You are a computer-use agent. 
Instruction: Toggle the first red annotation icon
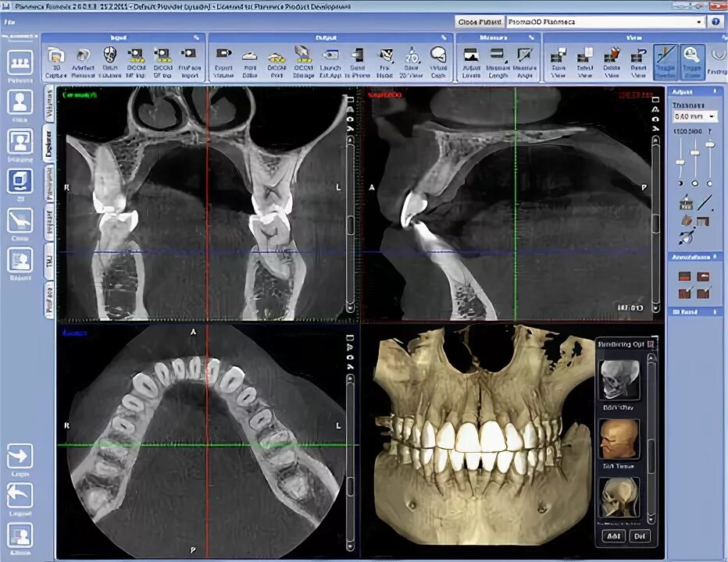(685, 276)
